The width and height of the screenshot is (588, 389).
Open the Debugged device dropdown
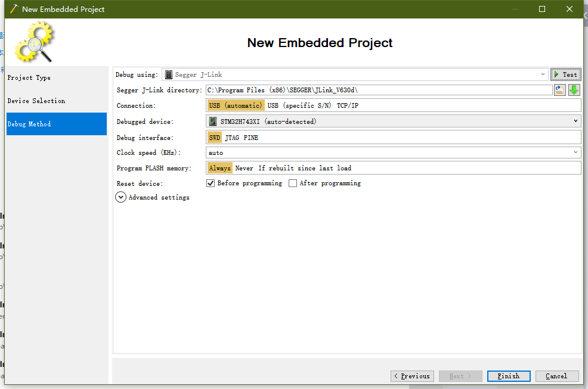point(394,122)
